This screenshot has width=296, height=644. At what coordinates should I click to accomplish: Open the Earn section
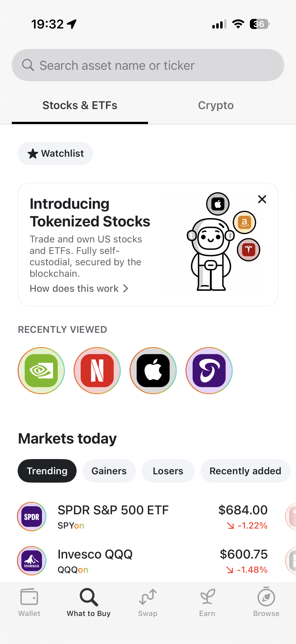[207, 602]
